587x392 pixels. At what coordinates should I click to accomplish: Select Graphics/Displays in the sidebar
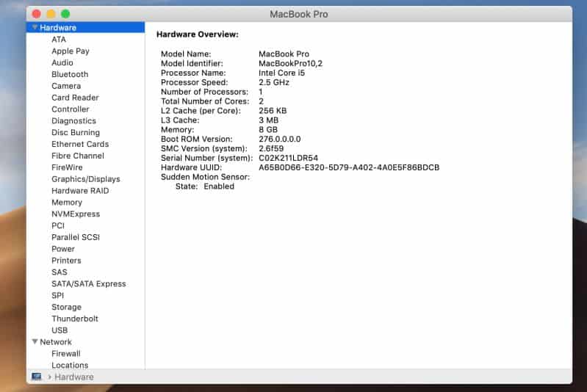[86, 179]
